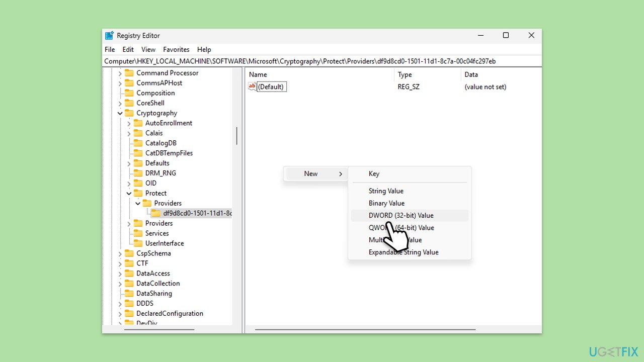Select the CTF folder icon
644x362 pixels.
tap(129, 263)
